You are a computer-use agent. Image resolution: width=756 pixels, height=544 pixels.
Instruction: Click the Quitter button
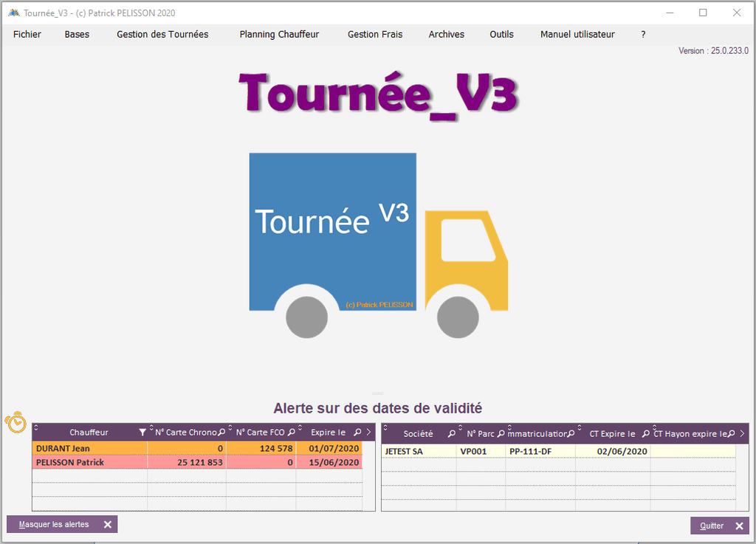[719, 526]
